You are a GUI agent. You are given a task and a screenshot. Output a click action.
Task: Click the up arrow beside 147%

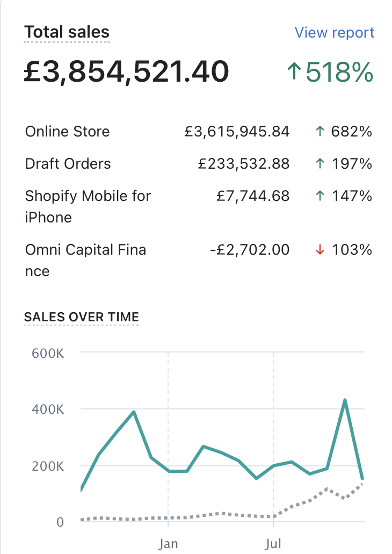coord(320,196)
